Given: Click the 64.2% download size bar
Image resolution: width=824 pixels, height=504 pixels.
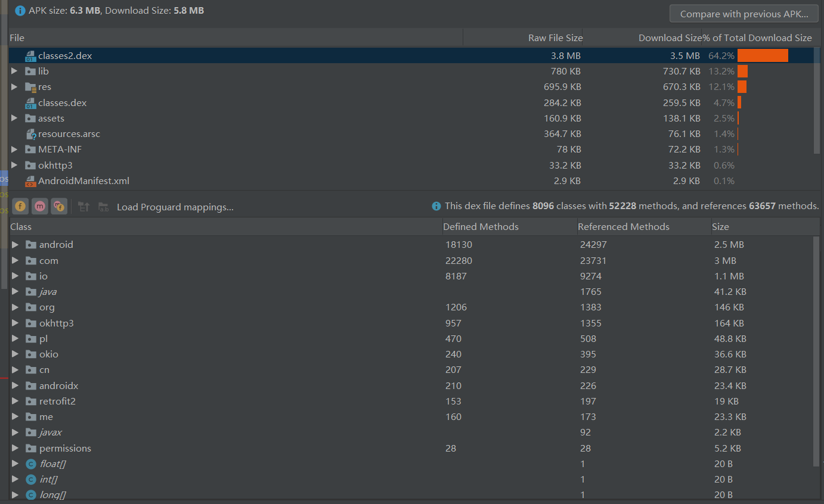Looking at the screenshot, I should (763, 55).
